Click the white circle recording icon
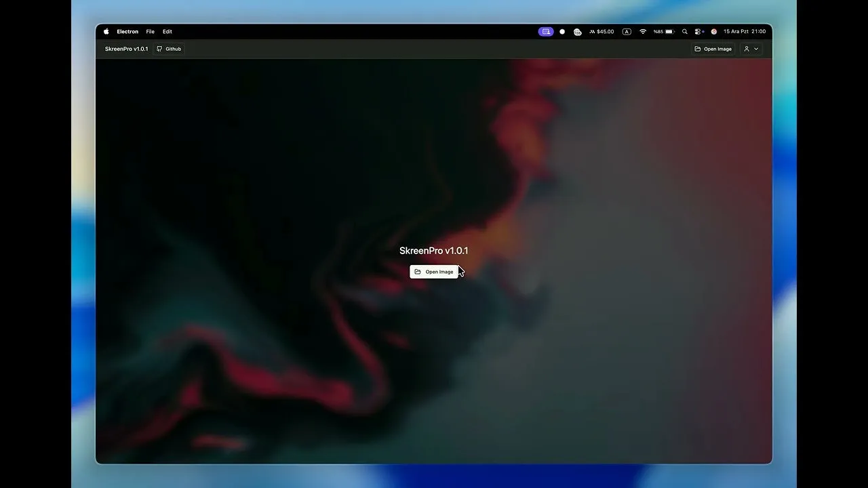Screen dimensions: 868x488 click(562, 32)
